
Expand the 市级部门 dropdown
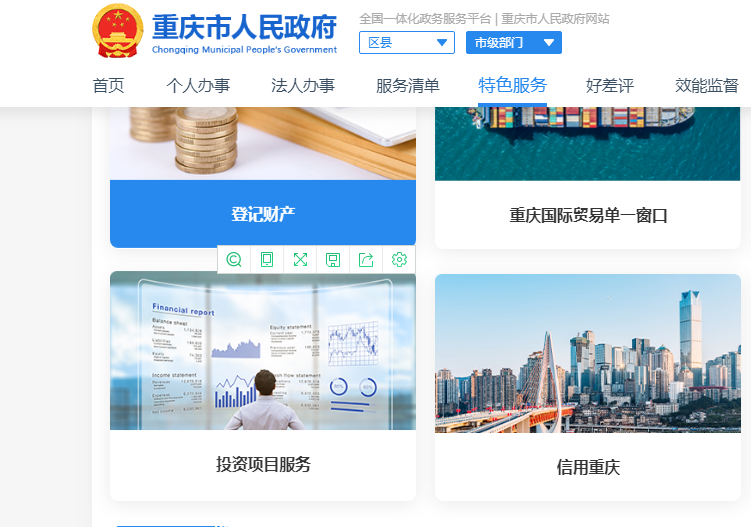pos(513,43)
